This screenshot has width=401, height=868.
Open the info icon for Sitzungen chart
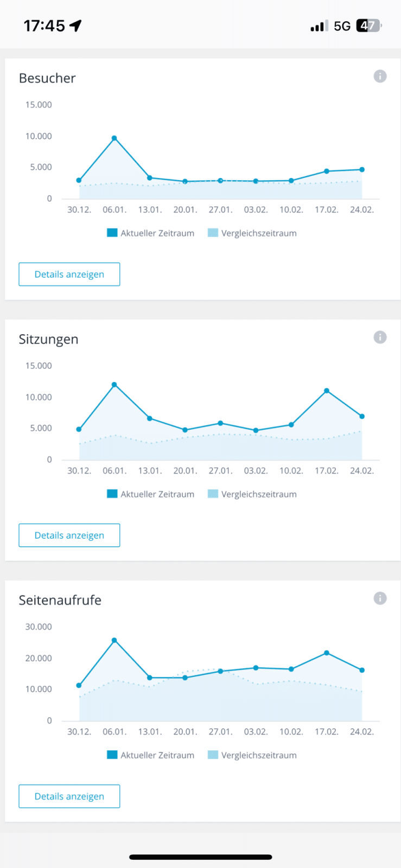[x=380, y=337]
